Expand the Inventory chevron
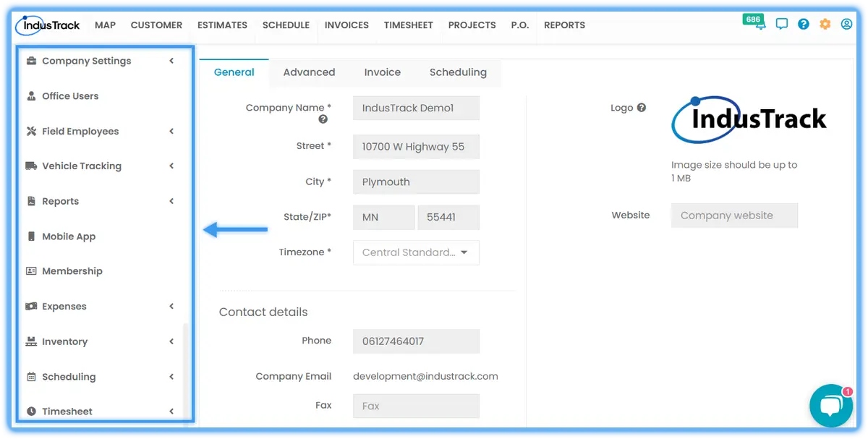This screenshot has height=439, width=868. click(171, 341)
